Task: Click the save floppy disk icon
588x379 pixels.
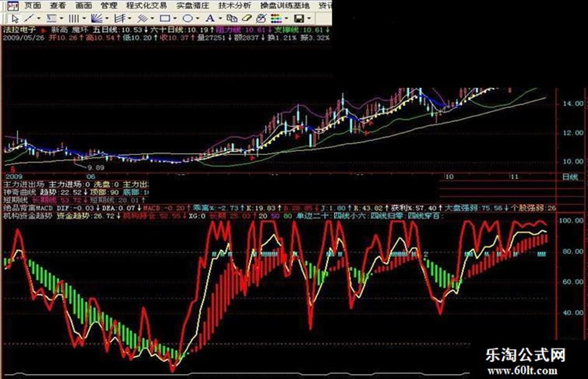Action: click(299, 18)
